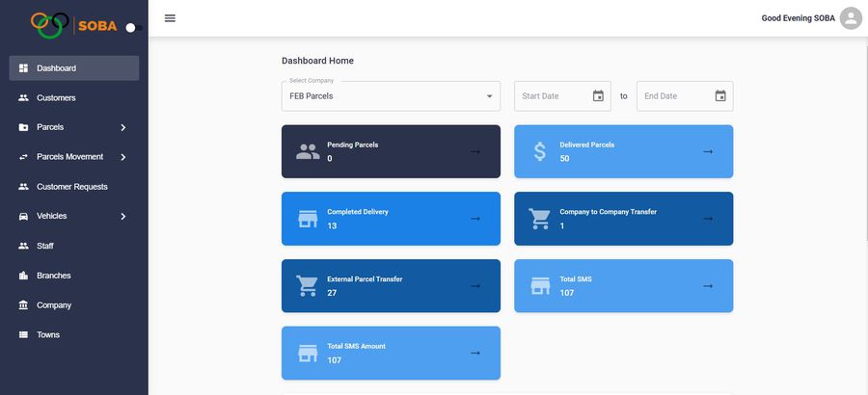Click the arrow on Total SMS card
This screenshot has width=868, height=395.
coord(708,286)
